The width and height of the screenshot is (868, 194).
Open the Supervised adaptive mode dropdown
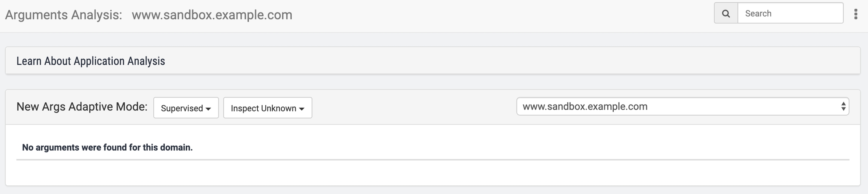click(x=186, y=108)
